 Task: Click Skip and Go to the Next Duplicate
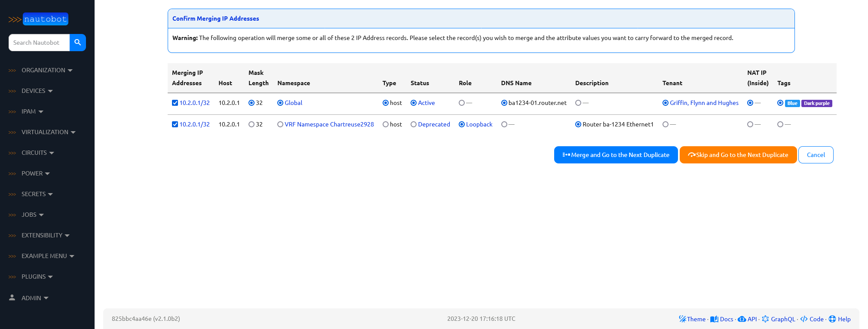click(x=738, y=155)
